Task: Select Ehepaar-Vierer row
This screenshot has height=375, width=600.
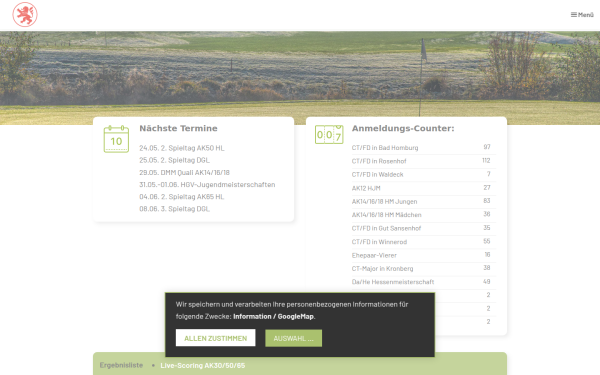Action: pos(424,255)
